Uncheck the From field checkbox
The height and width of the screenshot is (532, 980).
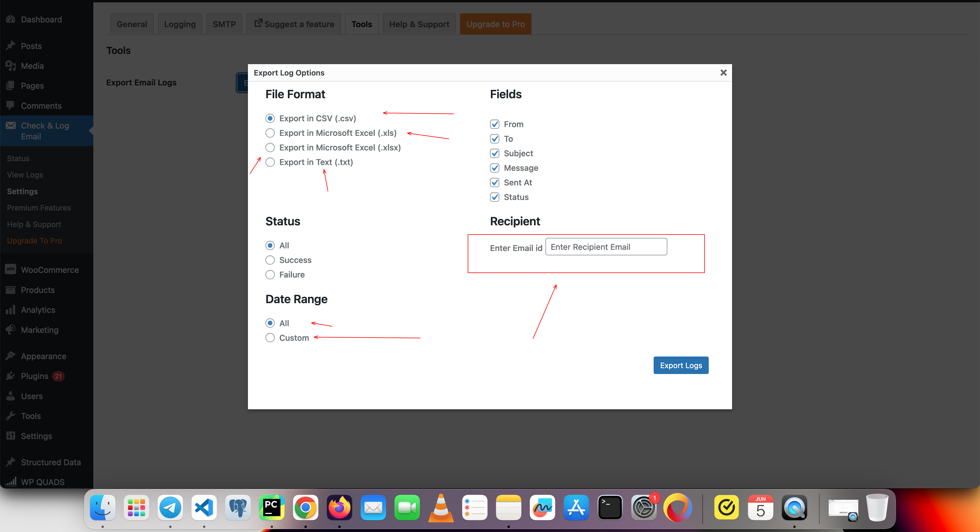(495, 124)
